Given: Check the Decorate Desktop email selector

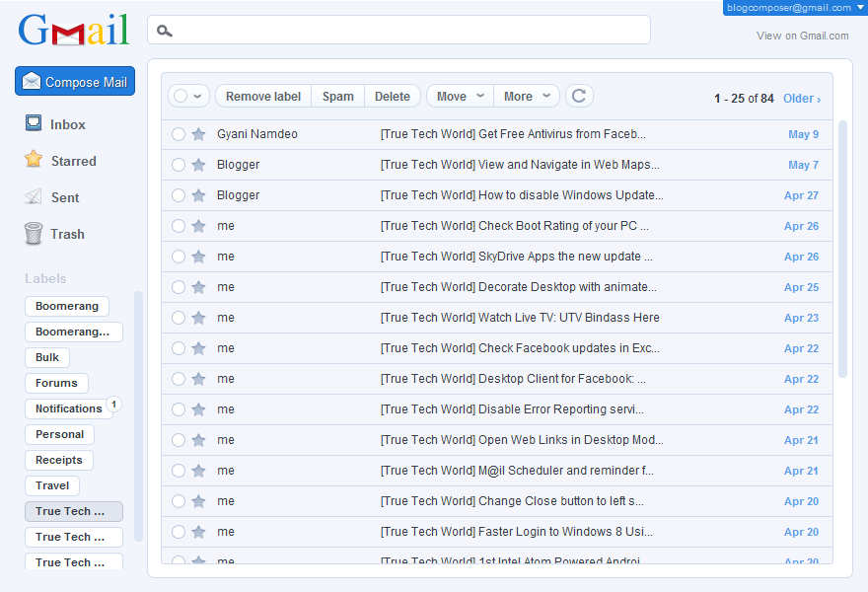Looking at the screenshot, I should (179, 287).
